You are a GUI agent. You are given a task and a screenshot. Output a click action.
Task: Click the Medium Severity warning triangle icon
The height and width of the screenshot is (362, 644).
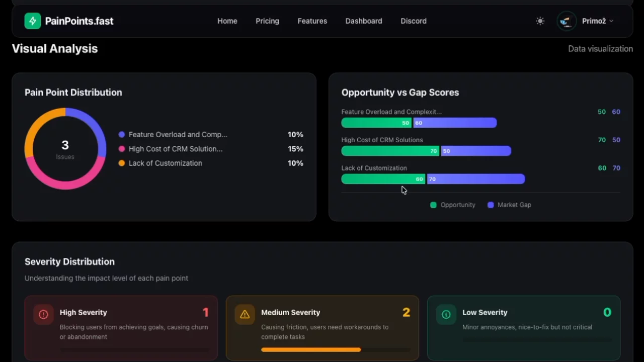pos(245,315)
